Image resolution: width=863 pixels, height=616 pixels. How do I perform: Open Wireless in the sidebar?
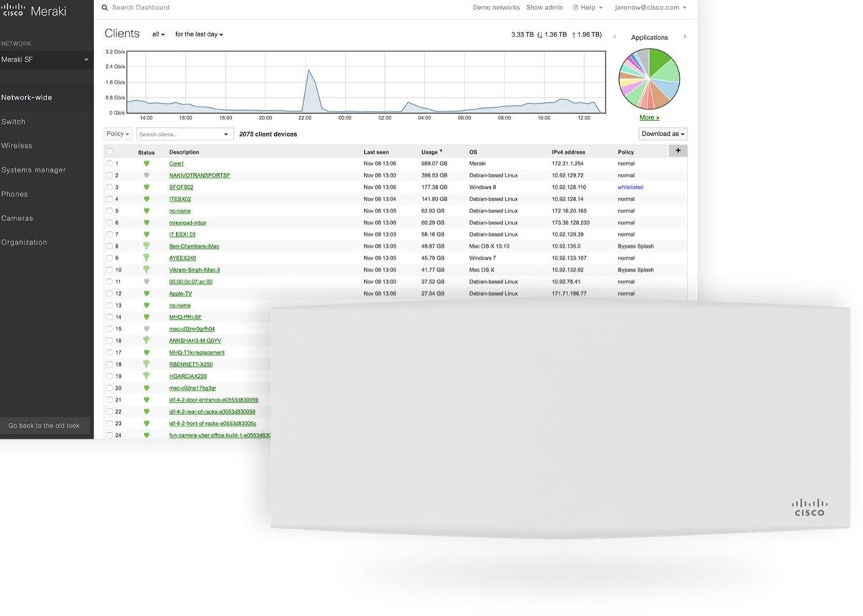[17, 146]
